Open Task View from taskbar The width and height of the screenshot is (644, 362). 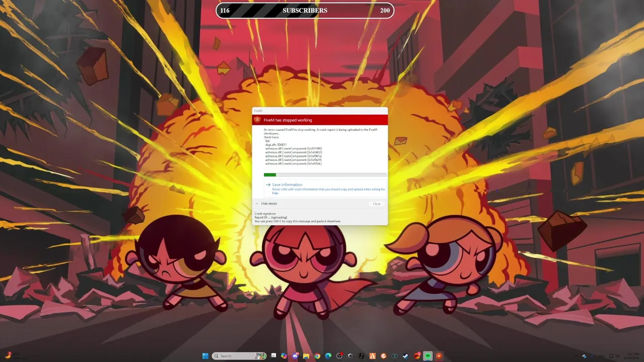click(274, 356)
